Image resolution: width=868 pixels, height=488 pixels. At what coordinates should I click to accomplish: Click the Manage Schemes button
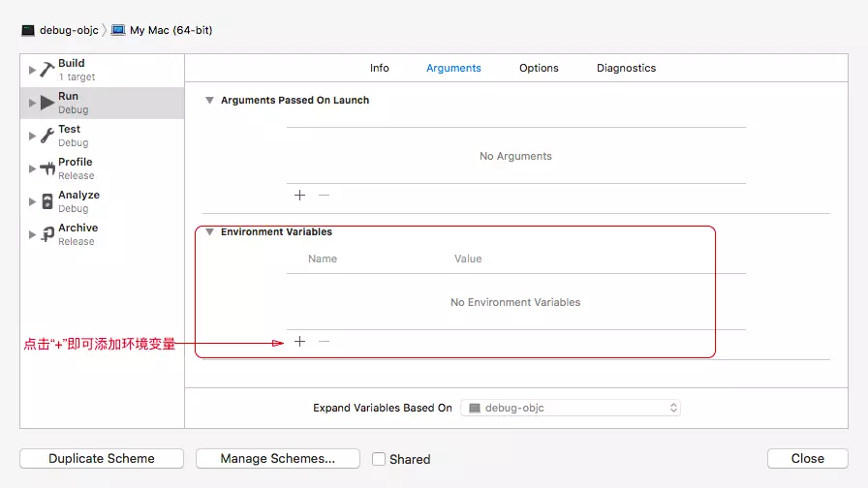pyautogui.click(x=278, y=459)
